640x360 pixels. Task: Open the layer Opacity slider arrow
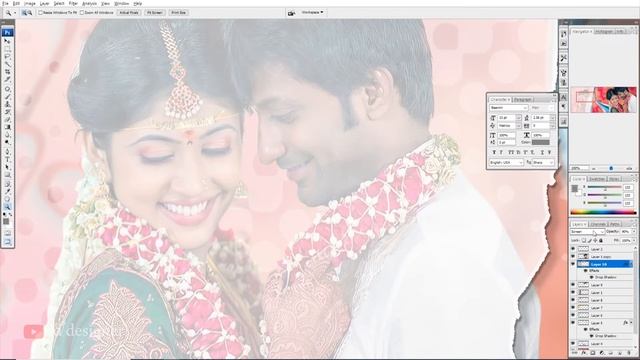click(x=634, y=232)
